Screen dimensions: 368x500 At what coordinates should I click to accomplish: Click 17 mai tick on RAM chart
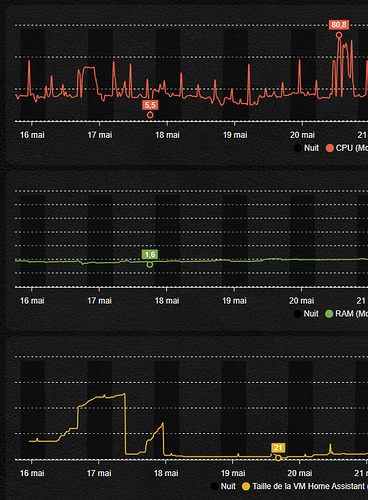click(x=99, y=301)
